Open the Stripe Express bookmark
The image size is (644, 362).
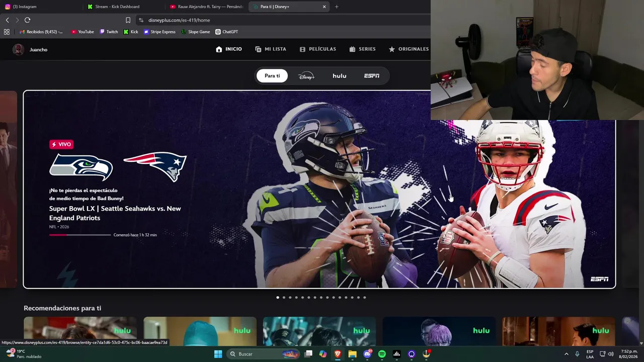159,32
